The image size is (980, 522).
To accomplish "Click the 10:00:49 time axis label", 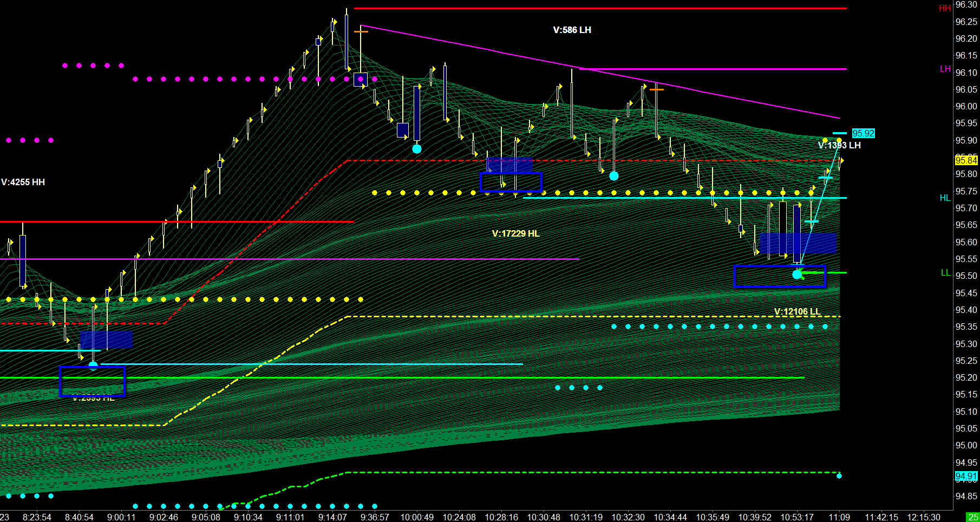I will coord(417,517).
